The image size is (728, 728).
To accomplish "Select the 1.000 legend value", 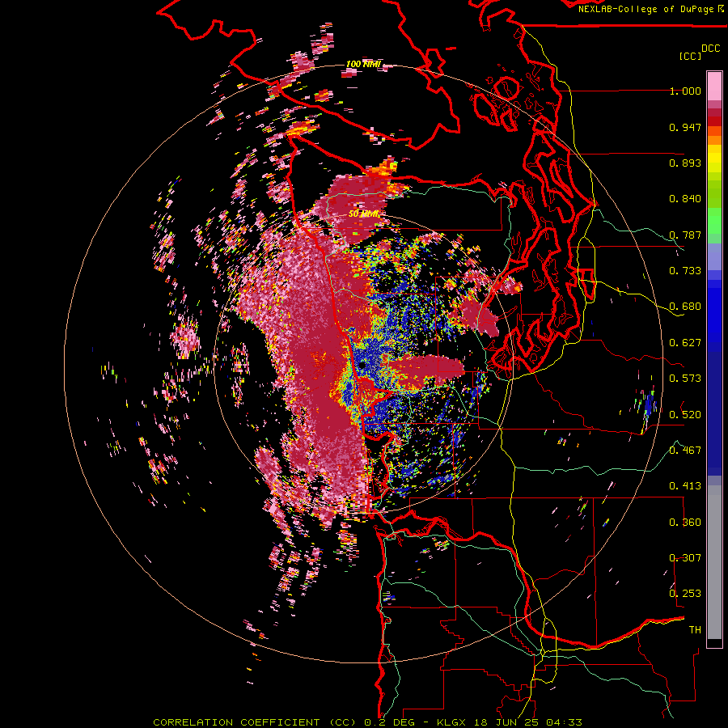I will 685,91.
